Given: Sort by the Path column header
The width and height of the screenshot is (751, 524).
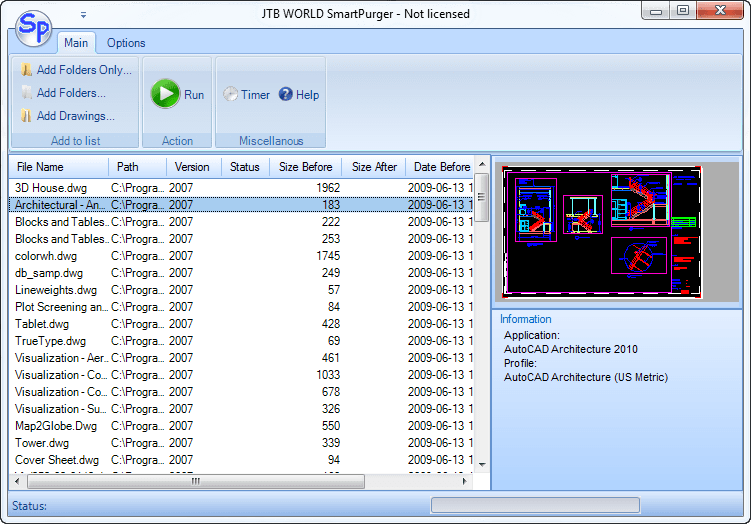Looking at the screenshot, I should click(x=137, y=167).
